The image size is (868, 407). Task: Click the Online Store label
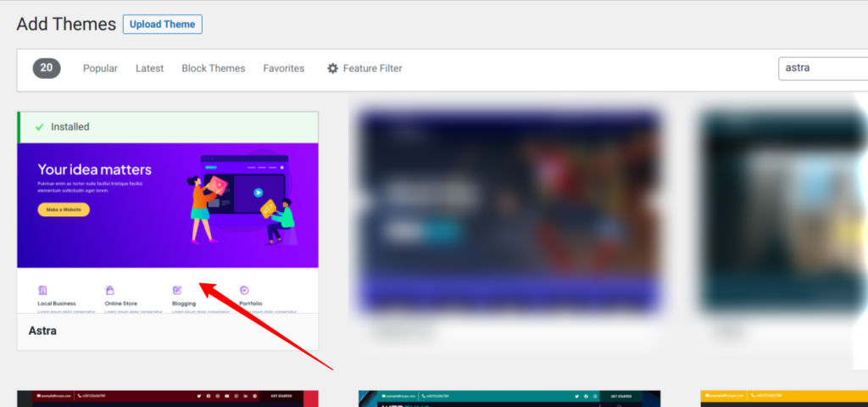[x=120, y=304]
